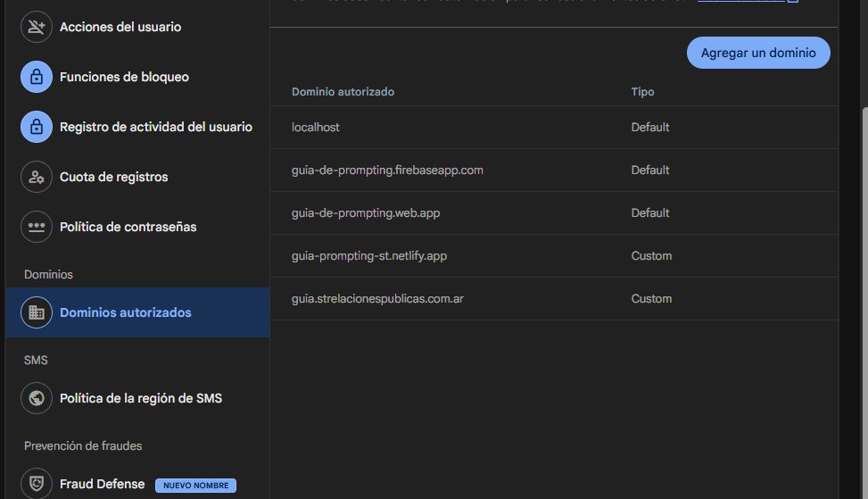Click the Fraud Defense shield icon
Viewport: 868px width, 499px height.
[x=37, y=484]
